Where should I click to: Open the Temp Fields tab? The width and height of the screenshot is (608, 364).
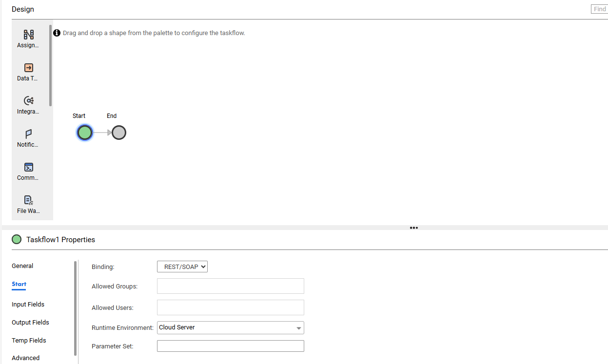29,341
